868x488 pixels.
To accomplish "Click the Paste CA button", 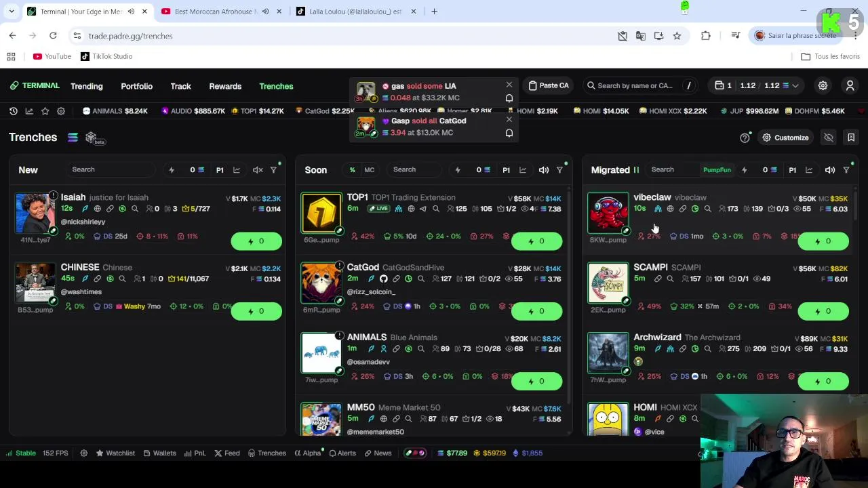I will pos(548,86).
